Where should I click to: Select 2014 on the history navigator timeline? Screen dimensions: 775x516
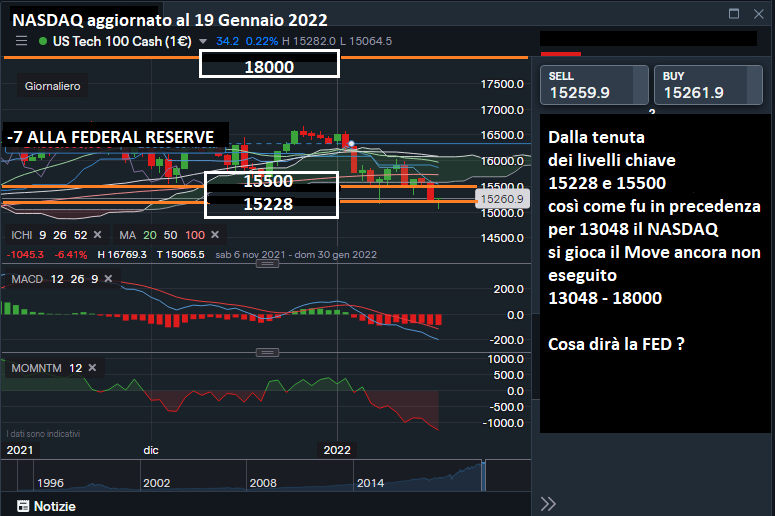[x=370, y=483]
